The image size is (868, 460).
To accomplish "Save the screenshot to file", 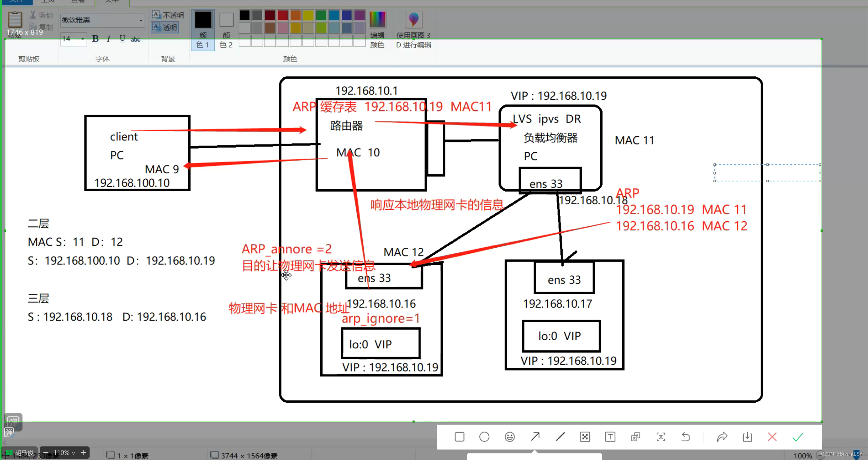I will pos(747,437).
